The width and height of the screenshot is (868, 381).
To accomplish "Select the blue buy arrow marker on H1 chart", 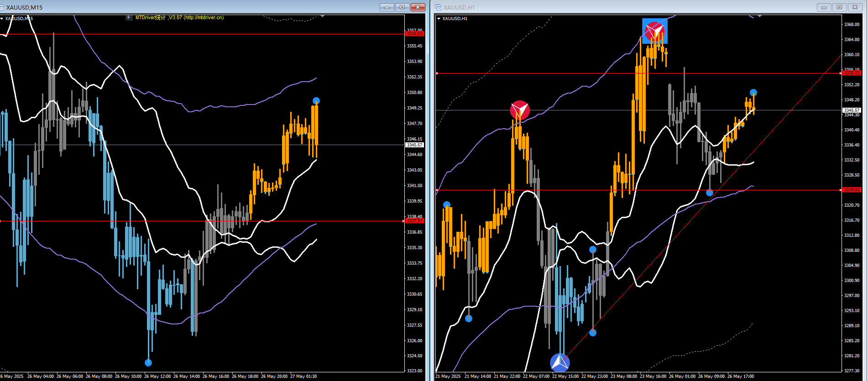I will pyautogui.click(x=560, y=363).
